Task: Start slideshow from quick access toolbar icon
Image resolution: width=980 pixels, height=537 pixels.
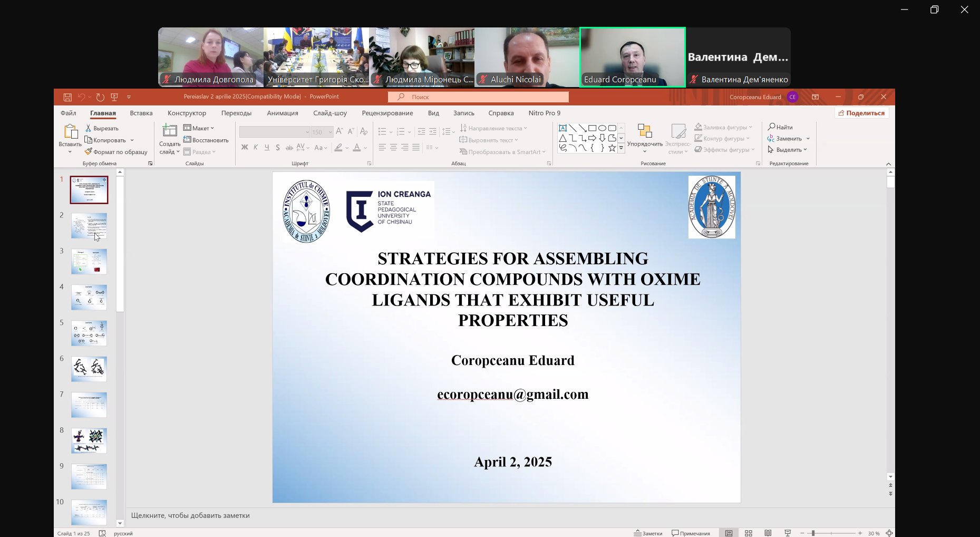Action: pos(114,97)
